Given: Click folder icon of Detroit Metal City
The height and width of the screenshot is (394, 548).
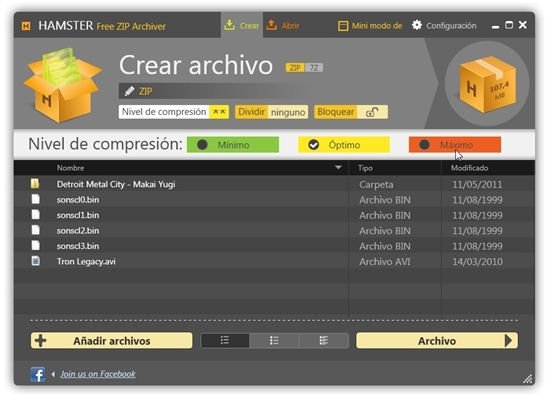Looking at the screenshot, I should [35, 183].
